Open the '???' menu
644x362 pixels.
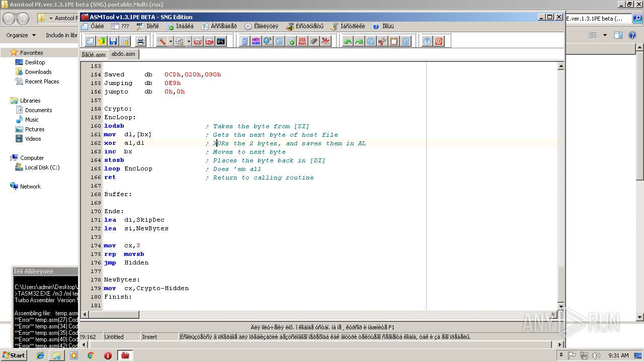[x=121, y=26]
